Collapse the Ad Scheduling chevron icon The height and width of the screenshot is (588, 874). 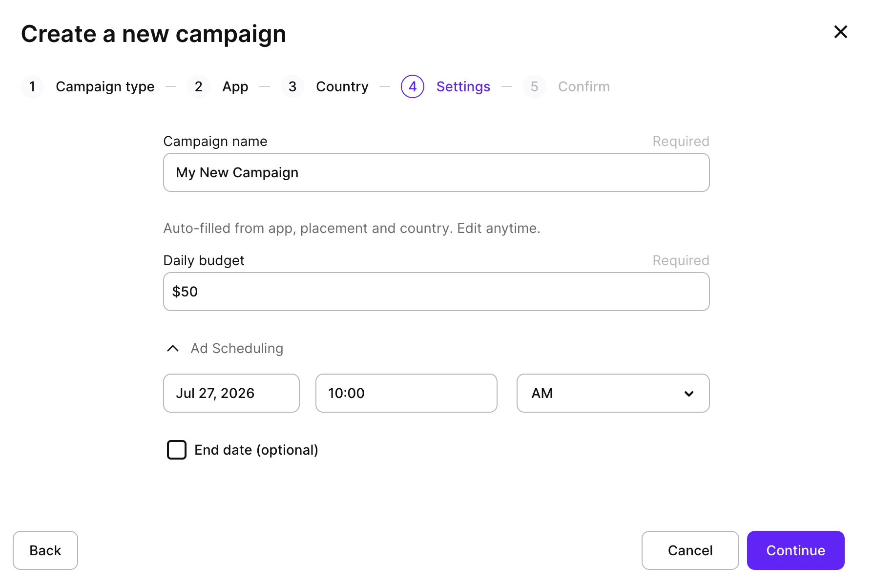click(173, 348)
